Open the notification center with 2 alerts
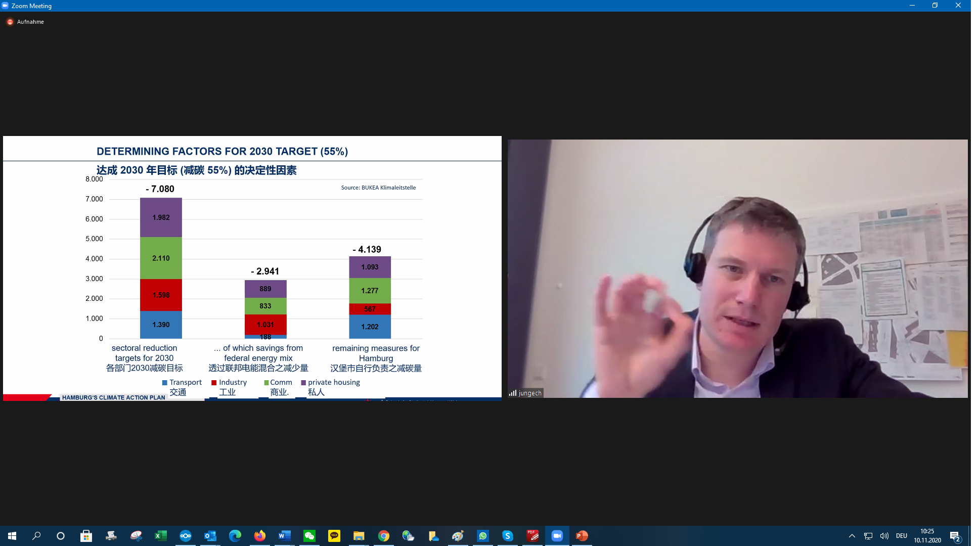 coord(955,536)
